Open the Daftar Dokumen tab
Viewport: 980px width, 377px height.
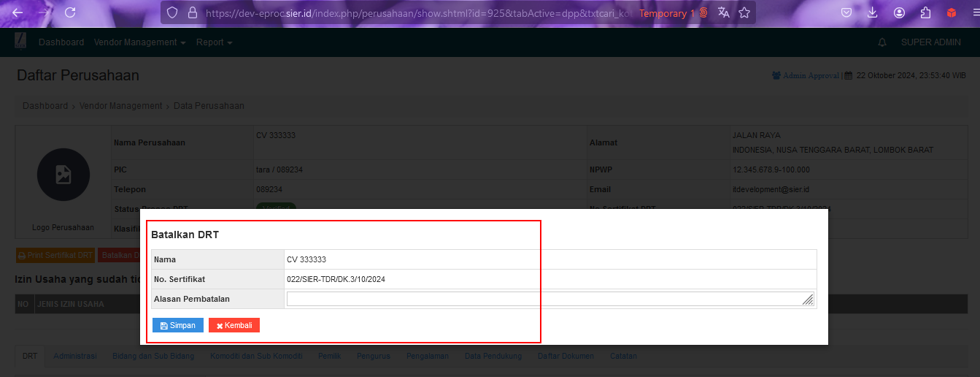pyautogui.click(x=566, y=357)
